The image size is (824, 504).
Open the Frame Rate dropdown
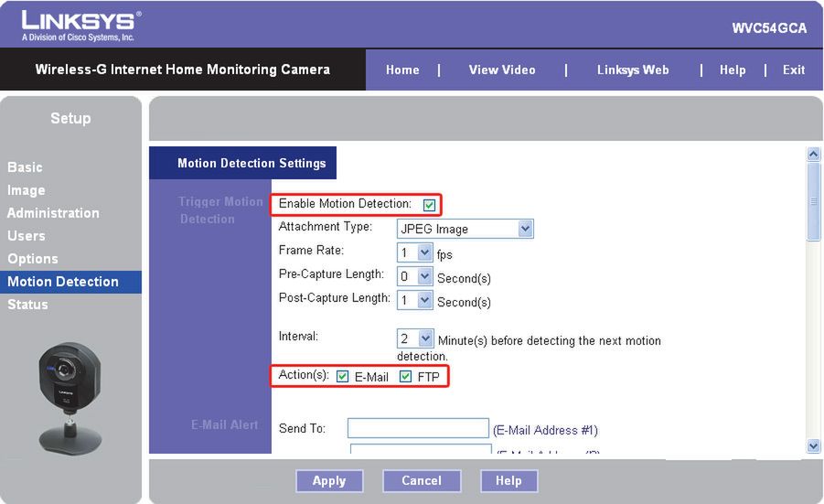point(415,252)
